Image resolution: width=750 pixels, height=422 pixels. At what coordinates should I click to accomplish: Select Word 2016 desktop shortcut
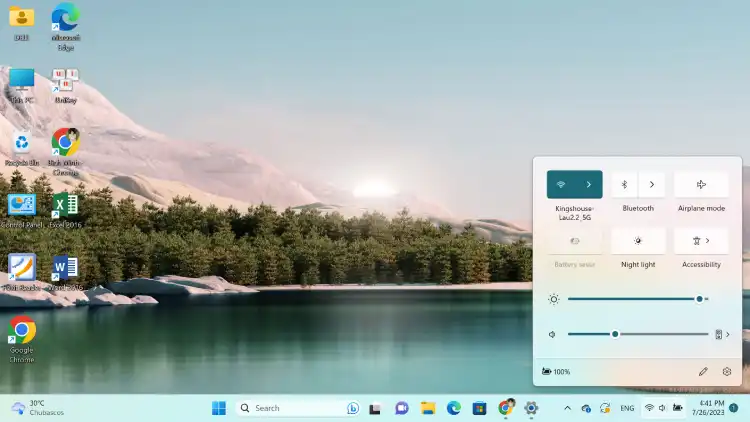pyautogui.click(x=66, y=273)
